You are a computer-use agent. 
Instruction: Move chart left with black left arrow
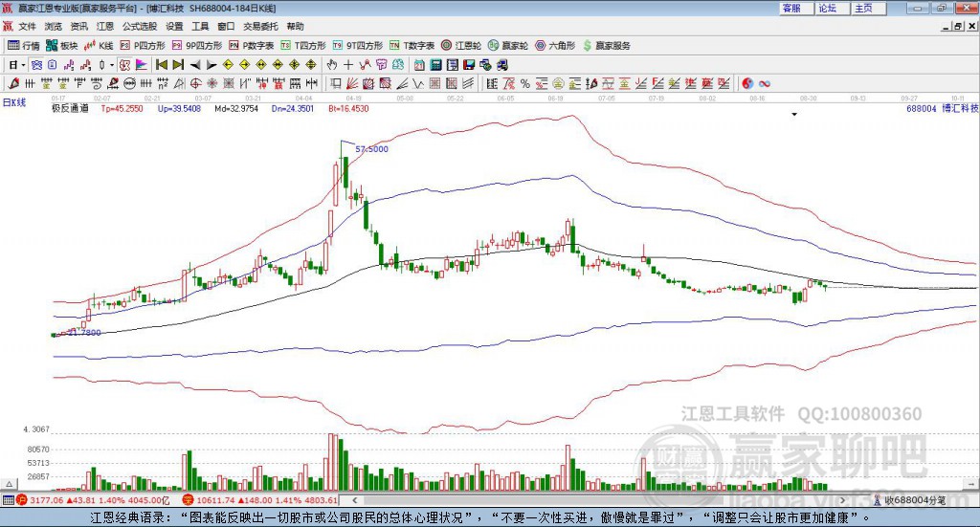(195, 65)
